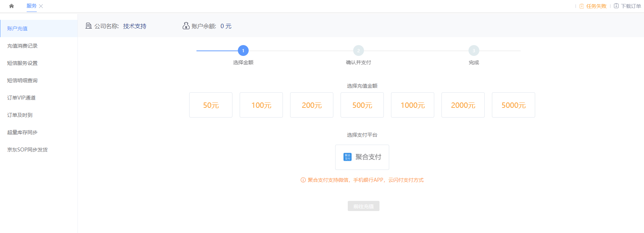
Task: Choose the 5000元 recharge amount
Action: click(x=514, y=105)
